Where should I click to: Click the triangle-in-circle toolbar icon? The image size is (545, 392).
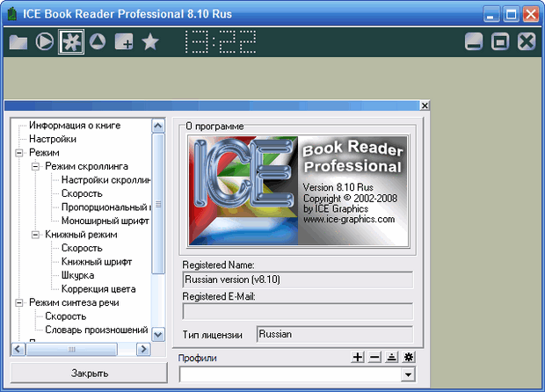[98, 41]
